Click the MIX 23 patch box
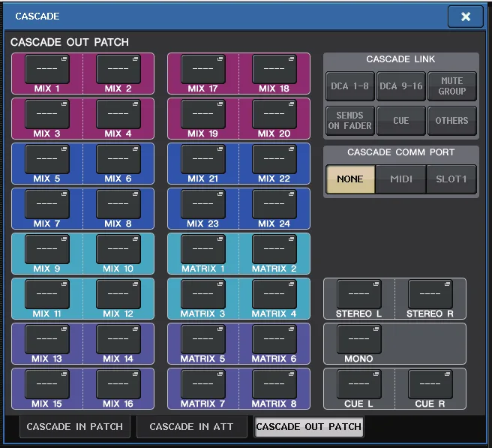Screen dimensions: 492x448 tap(203, 204)
